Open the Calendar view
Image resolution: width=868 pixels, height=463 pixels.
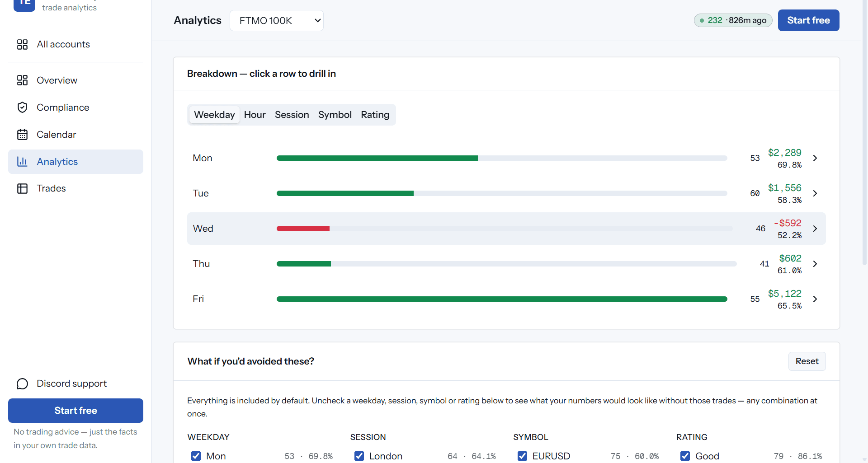(75, 135)
